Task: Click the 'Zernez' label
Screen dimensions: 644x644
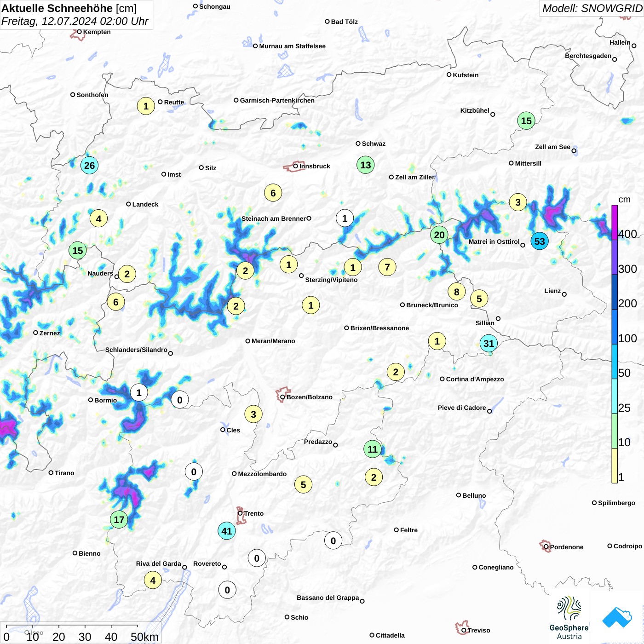Action: (50, 333)
